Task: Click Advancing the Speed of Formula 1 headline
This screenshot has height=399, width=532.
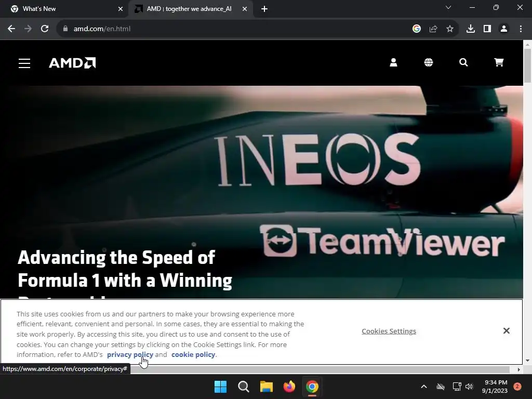Action: pyautogui.click(x=125, y=269)
